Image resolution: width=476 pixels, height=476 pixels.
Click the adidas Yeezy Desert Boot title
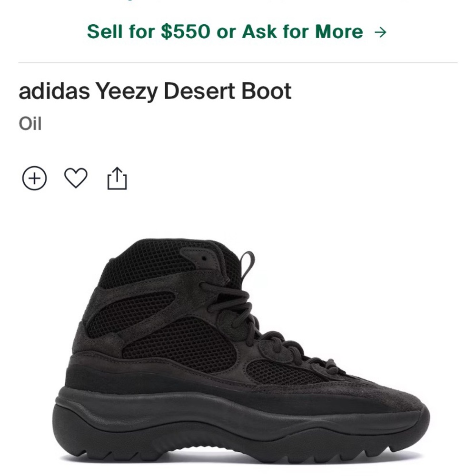[x=155, y=92]
